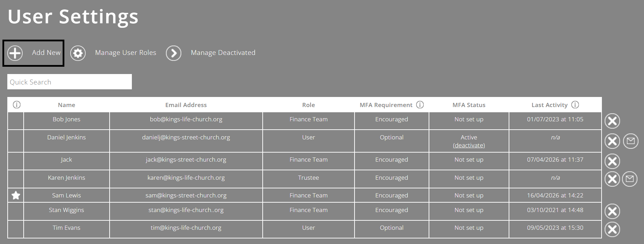Image resolution: width=644 pixels, height=244 pixels.
Task: Click the X icon for Stan Wiggins
Action: (x=612, y=211)
